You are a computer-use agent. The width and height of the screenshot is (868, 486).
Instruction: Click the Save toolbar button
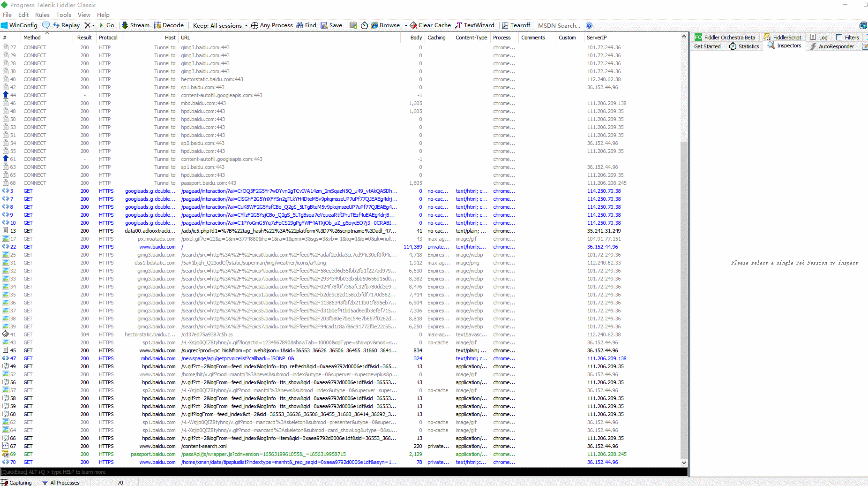(x=331, y=25)
